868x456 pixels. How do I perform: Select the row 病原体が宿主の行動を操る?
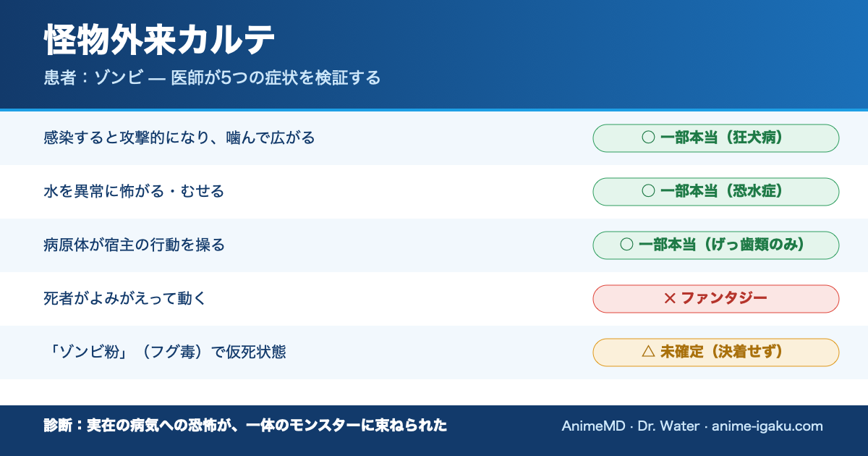pos(434,245)
